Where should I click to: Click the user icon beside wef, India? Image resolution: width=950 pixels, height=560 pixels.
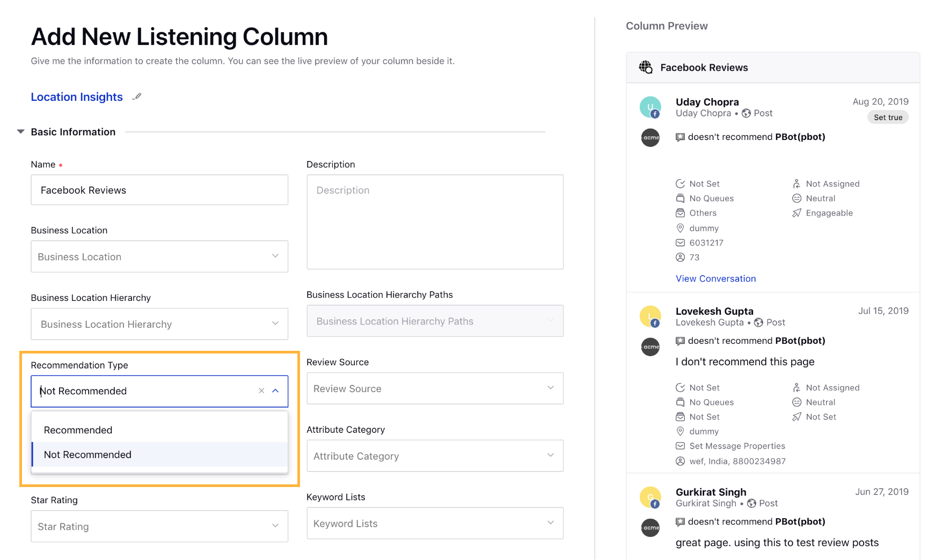680,461
